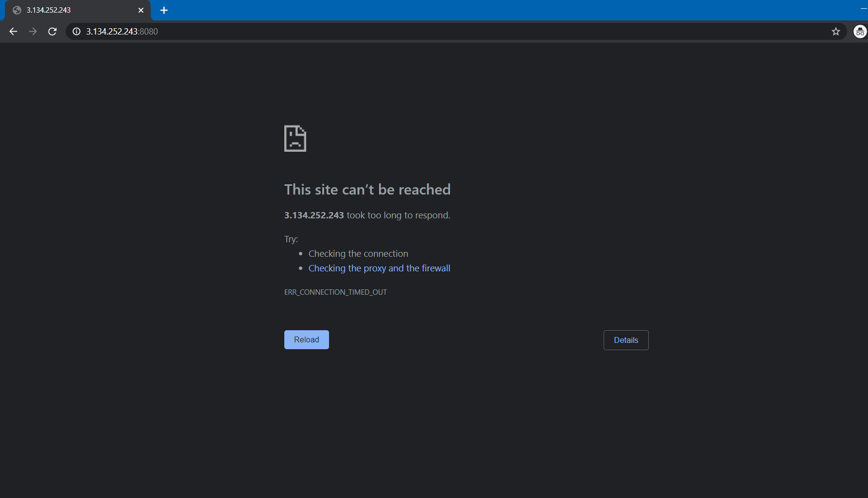Click the ERR_CONNECTION_TIMED_OUT error code
Image resolution: width=868 pixels, height=498 pixels.
click(335, 292)
